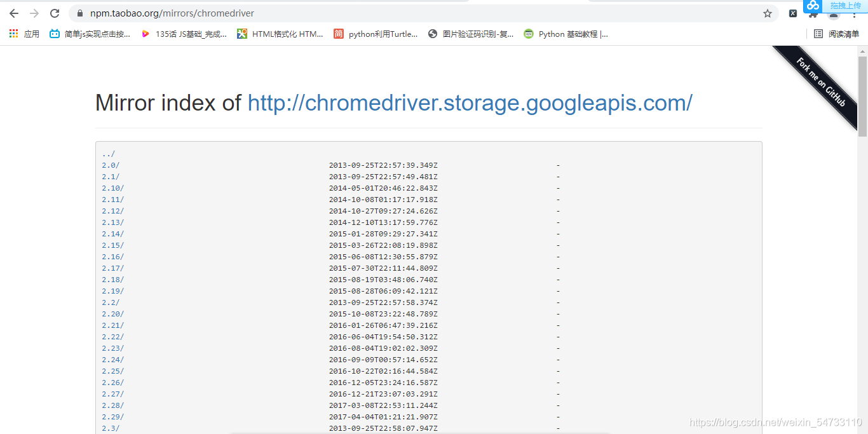The height and width of the screenshot is (434, 868).
Task: Click the site lock icon
Action: 80,13
